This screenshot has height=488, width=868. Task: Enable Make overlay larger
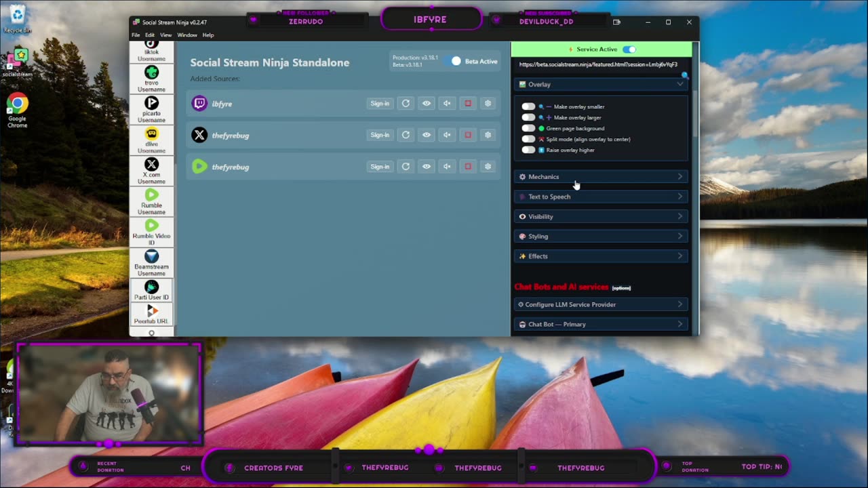point(528,117)
